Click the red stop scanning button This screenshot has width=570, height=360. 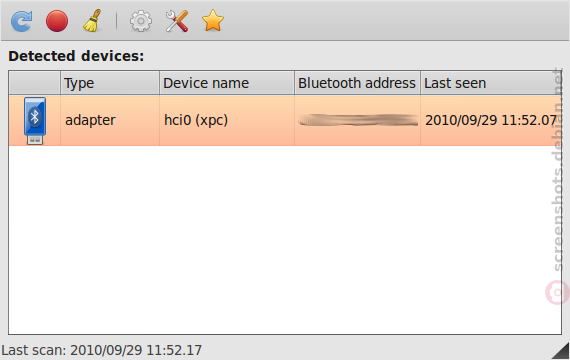(57, 21)
